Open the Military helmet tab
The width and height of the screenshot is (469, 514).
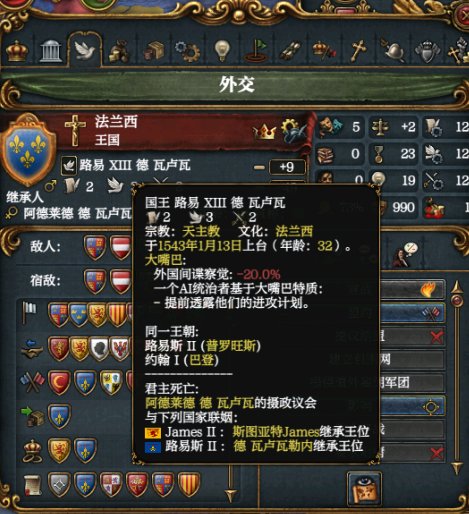[x=393, y=51]
